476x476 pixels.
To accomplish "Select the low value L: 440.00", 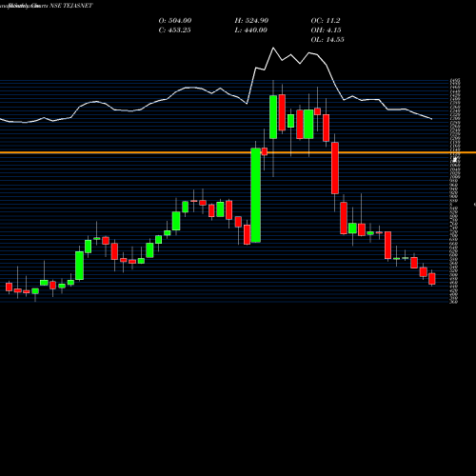I will (x=250, y=30).
